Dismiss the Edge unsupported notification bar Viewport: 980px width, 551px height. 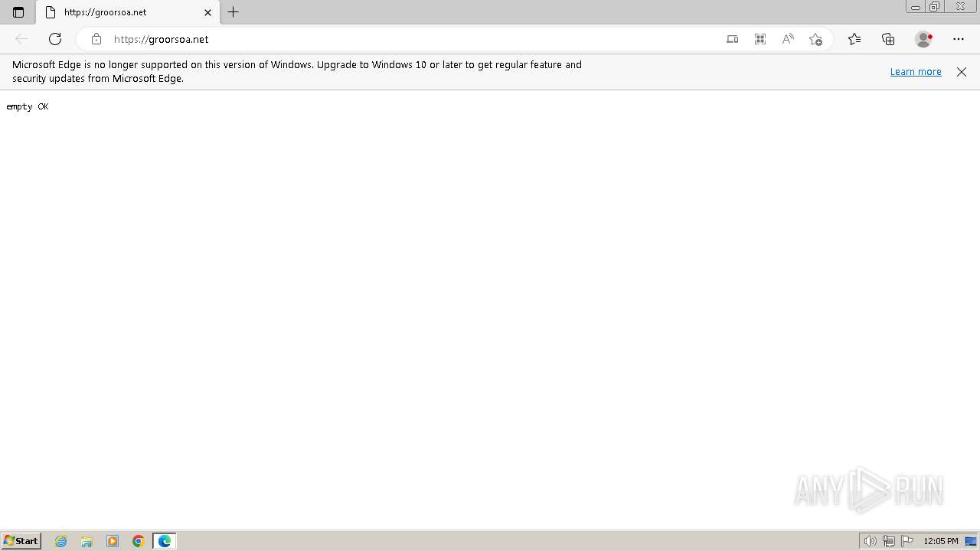pos(962,72)
